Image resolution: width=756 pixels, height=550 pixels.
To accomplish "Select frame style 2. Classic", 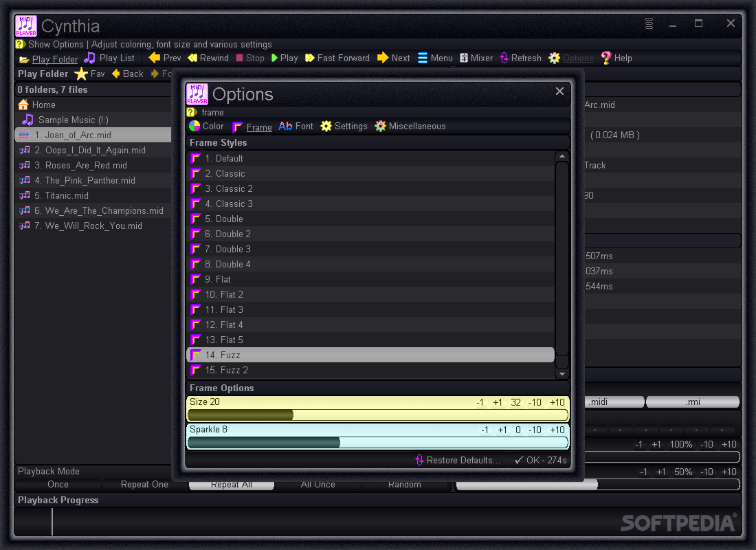I will point(370,173).
